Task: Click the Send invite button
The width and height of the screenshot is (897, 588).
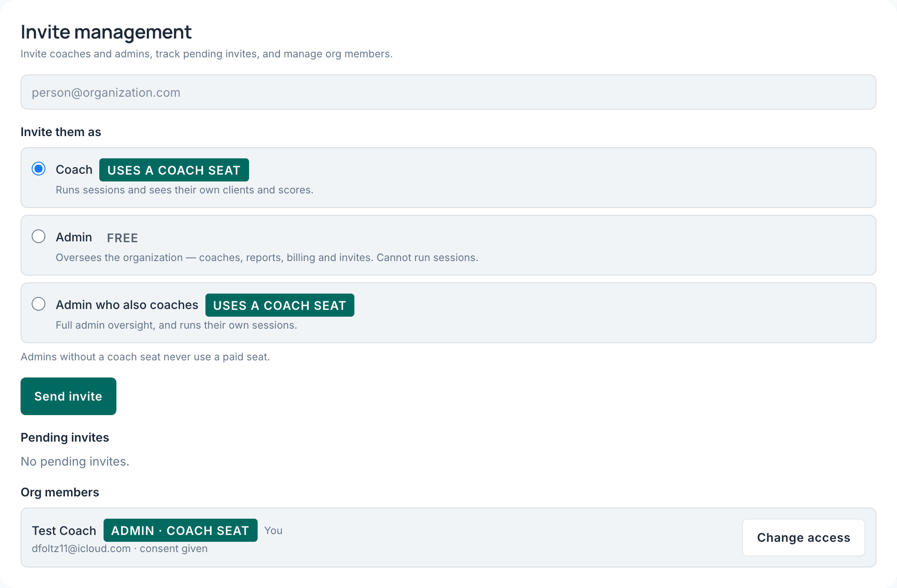Action: (68, 396)
